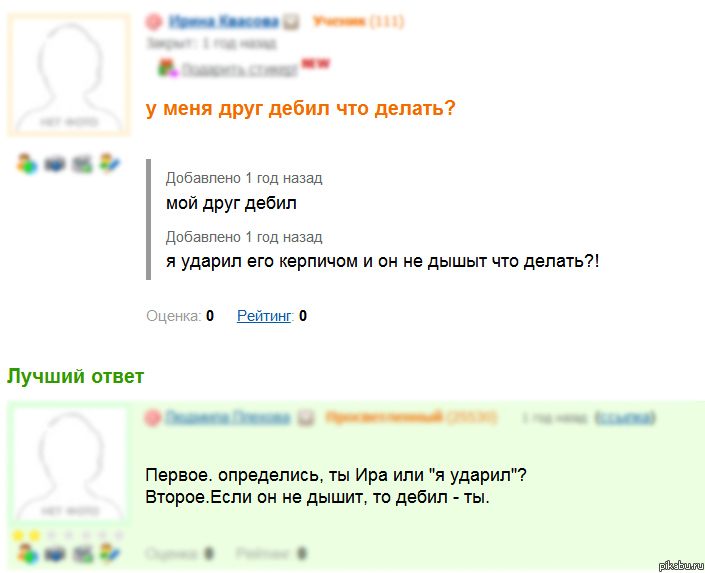Click the red status icon before the answerer's name
This screenshot has height=573, width=705.
pyautogui.click(x=153, y=417)
